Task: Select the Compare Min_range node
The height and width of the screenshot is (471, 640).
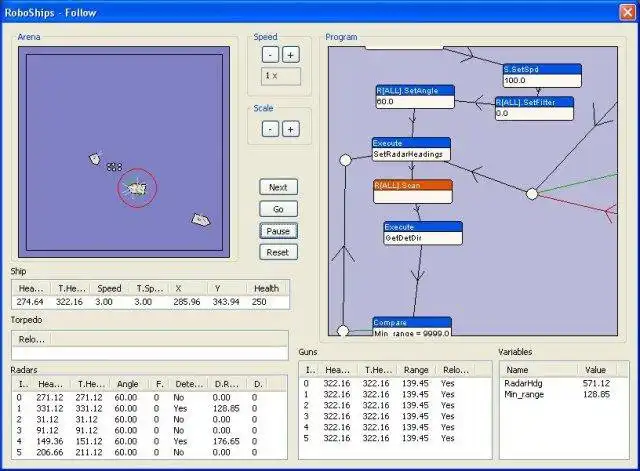Action: [x=412, y=327]
